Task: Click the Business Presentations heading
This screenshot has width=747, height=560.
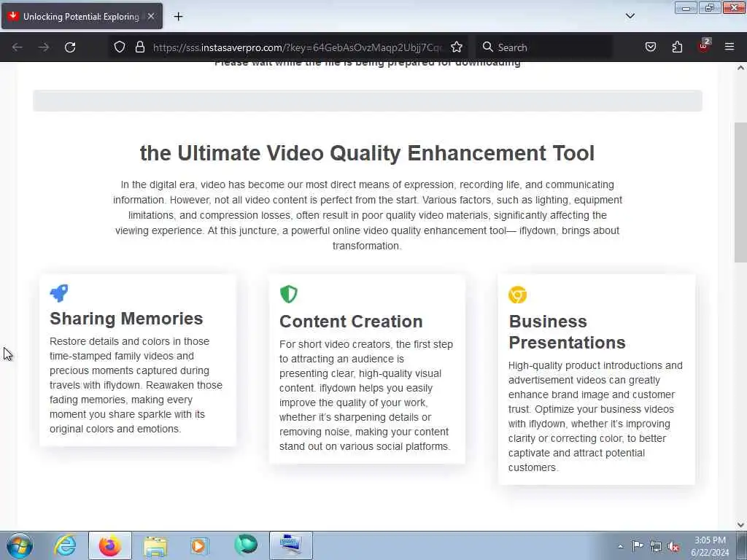Action: [567, 332]
